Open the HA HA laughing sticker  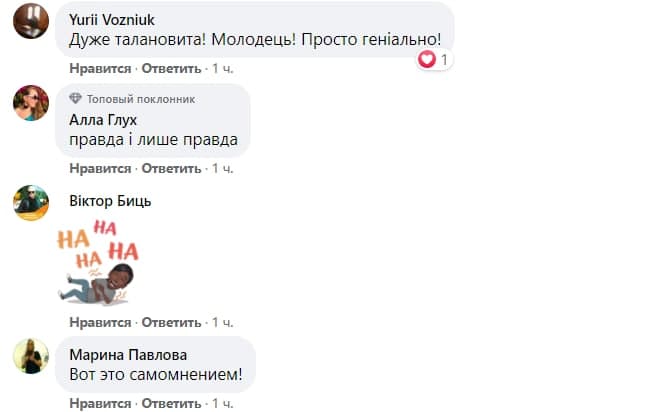click(98, 260)
